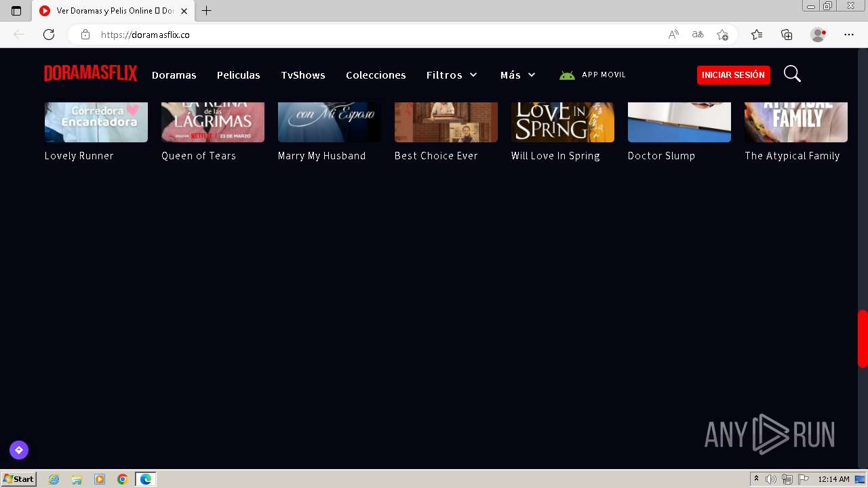Open the Doctor Slump title link

pos(661,156)
